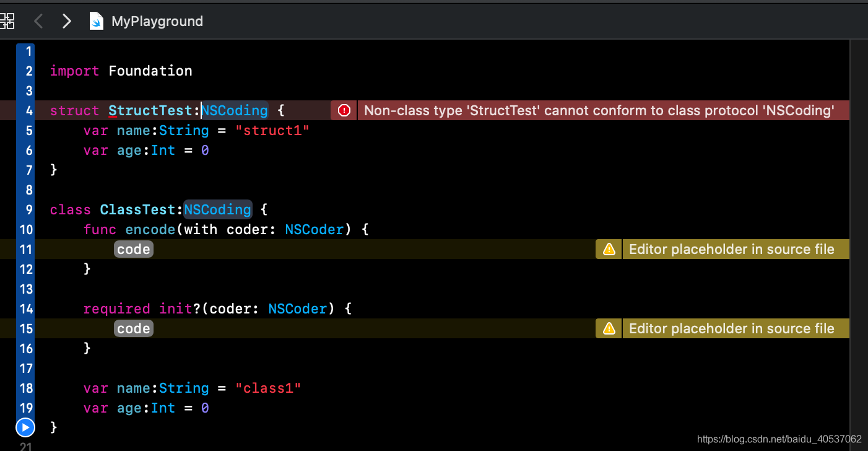Click the highlighted NSCoding on the struct line
Viewport: 868px width, 451px height.
pyautogui.click(x=235, y=110)
